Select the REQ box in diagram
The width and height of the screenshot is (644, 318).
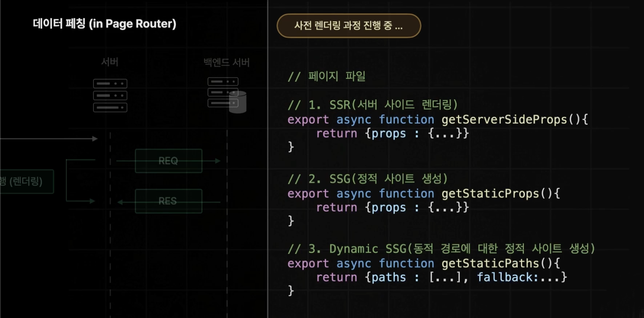[x=169, y=161]
